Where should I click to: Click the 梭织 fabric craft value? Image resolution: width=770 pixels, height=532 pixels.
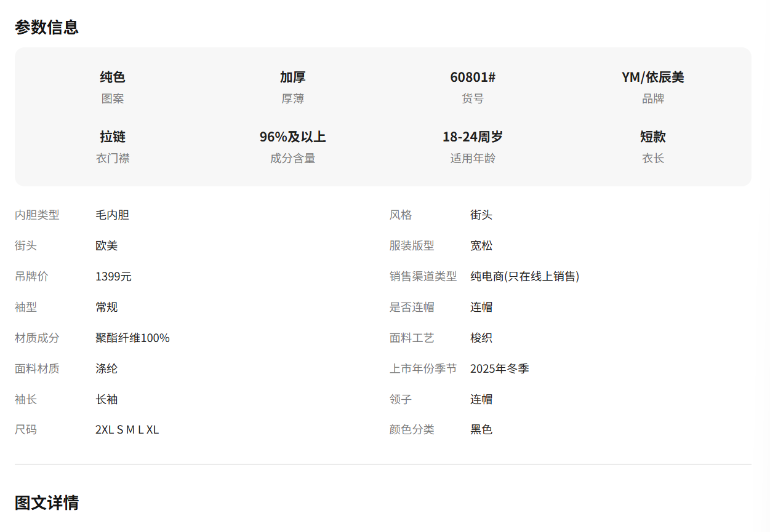[481, 338]
